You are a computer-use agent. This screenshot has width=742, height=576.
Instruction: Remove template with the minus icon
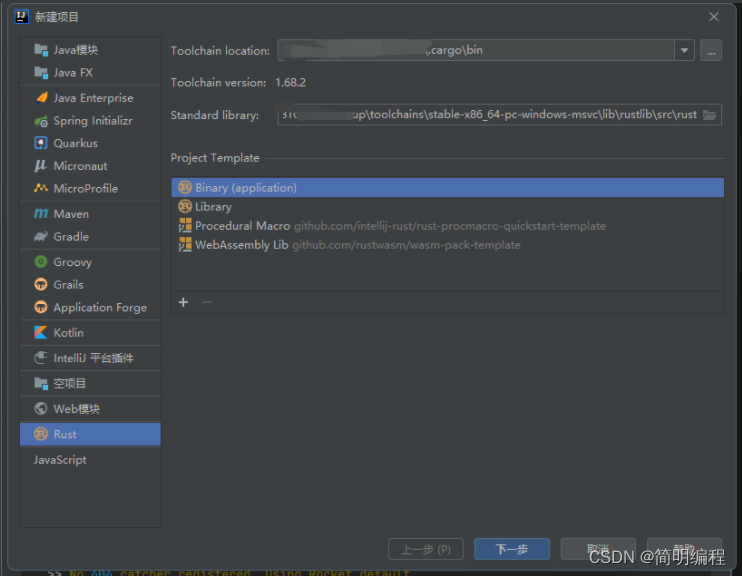(x=207, y=302)
